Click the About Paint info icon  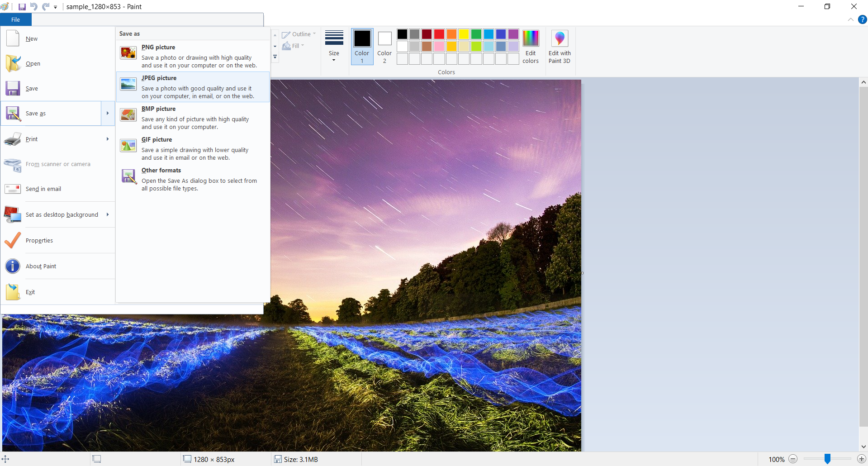coord(13,266)
